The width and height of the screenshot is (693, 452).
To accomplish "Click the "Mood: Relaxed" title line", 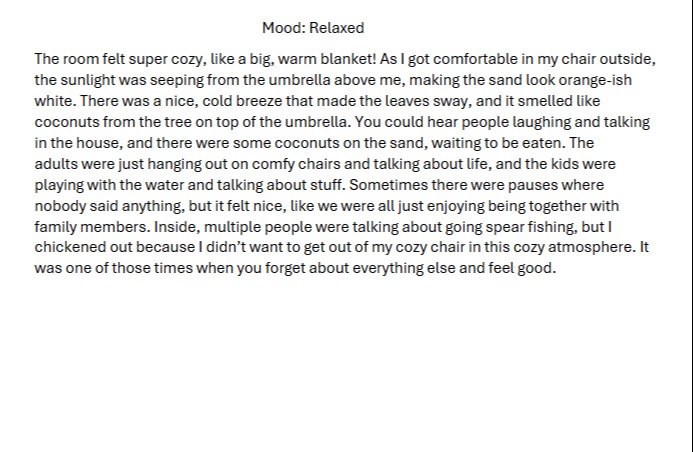I will (x=313, y=27).
